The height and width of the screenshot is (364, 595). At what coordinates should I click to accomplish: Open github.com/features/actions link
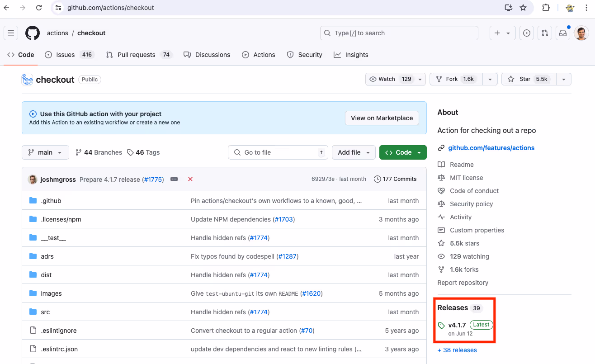pyautogui.click(x=491, y=148)
